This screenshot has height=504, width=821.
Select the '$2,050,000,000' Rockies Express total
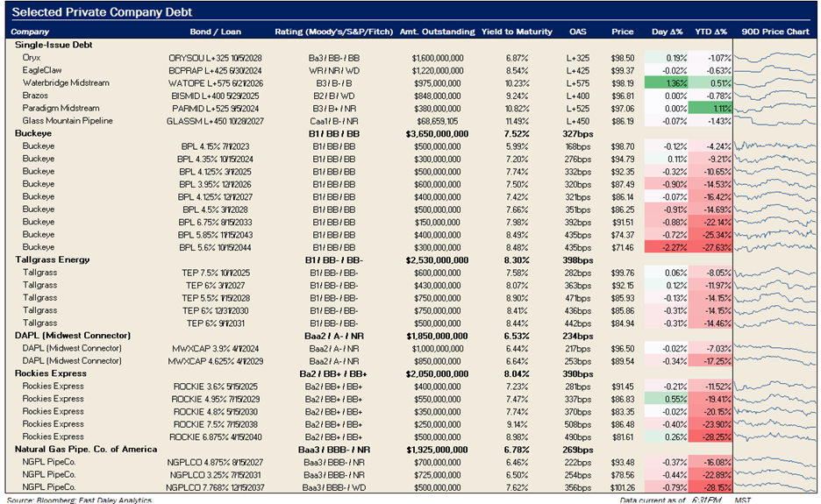[437, 373]
